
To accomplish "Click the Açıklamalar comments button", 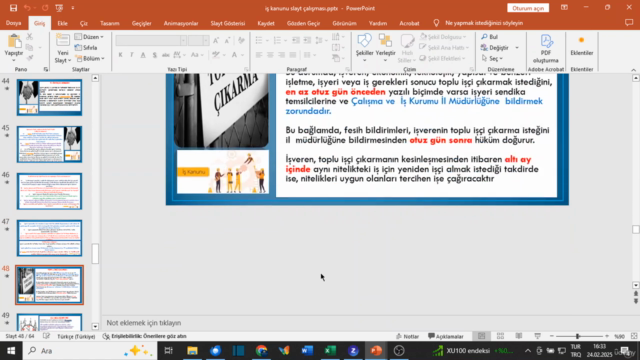I will [x=446, y=336].
